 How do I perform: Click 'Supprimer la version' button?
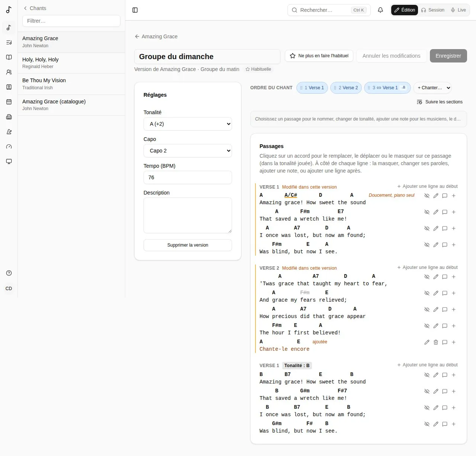tap(188, 245)
